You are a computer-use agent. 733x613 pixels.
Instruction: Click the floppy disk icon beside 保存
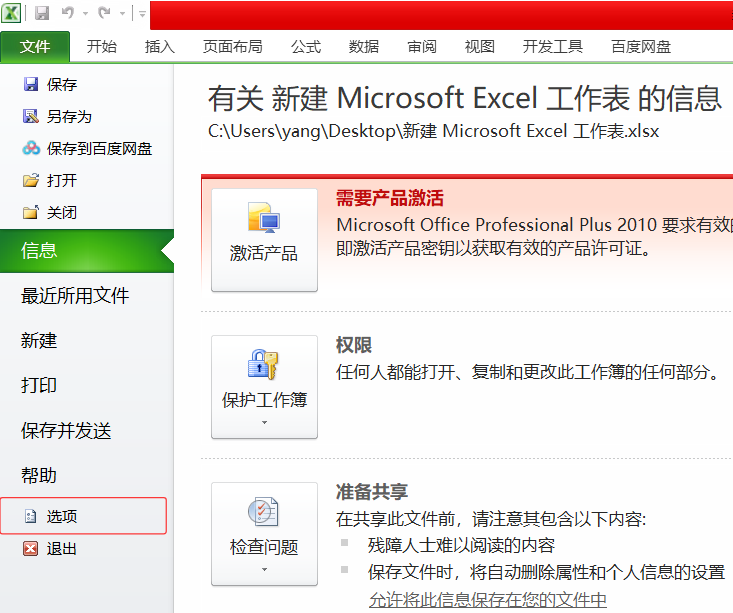click(31, 84)
